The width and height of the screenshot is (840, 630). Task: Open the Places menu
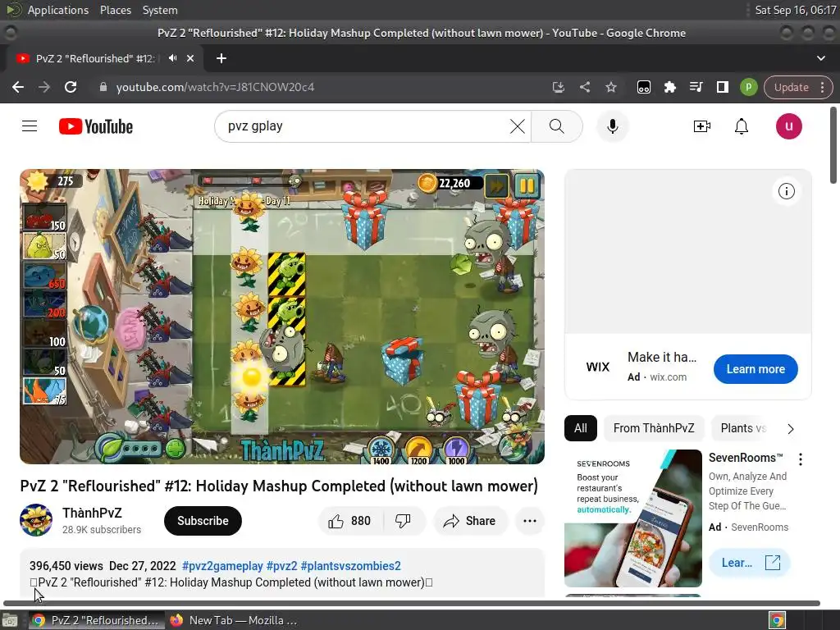tap(115, 10)
